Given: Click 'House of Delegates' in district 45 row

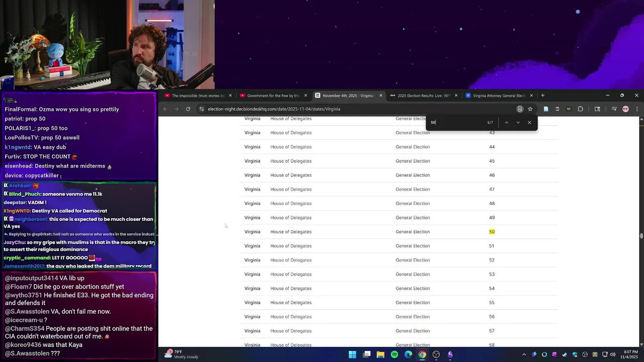Looking at the screenshot, I should point(291,161).
